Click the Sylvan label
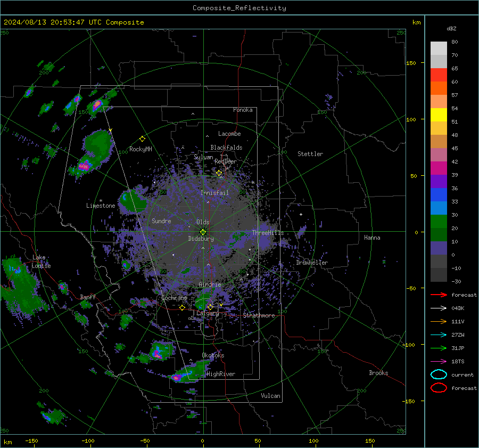The width and height of the screenshot is (479, 448). tap(203, 157)
